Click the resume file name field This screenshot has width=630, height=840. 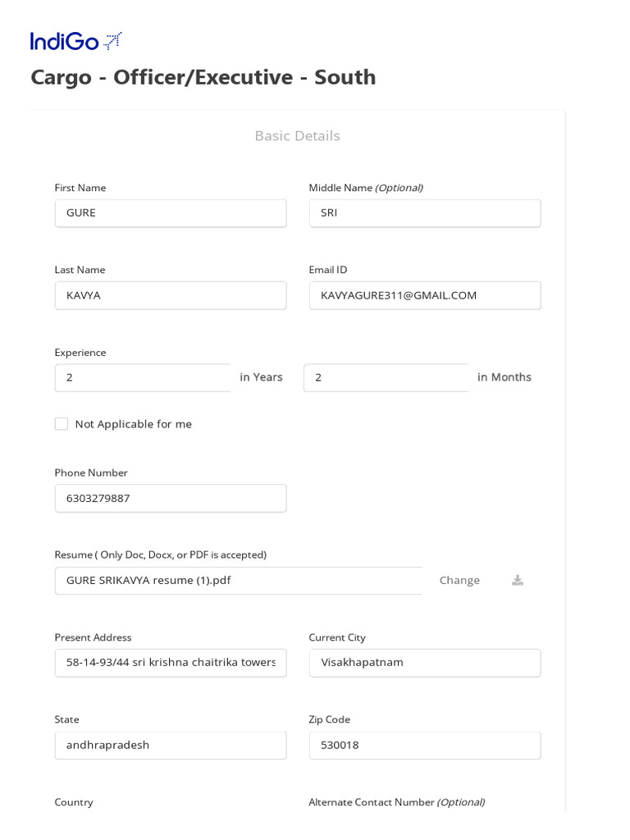click(239, 581)
